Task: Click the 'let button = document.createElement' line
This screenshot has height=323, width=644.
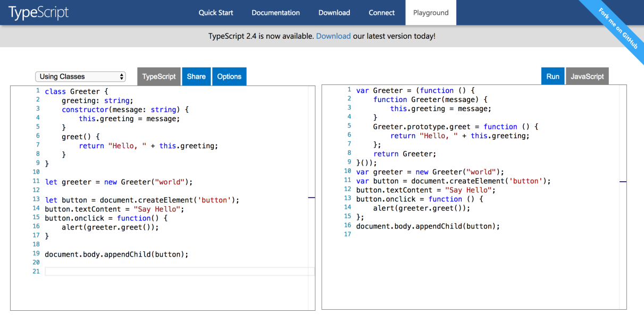Action: [x=142, y=200]
